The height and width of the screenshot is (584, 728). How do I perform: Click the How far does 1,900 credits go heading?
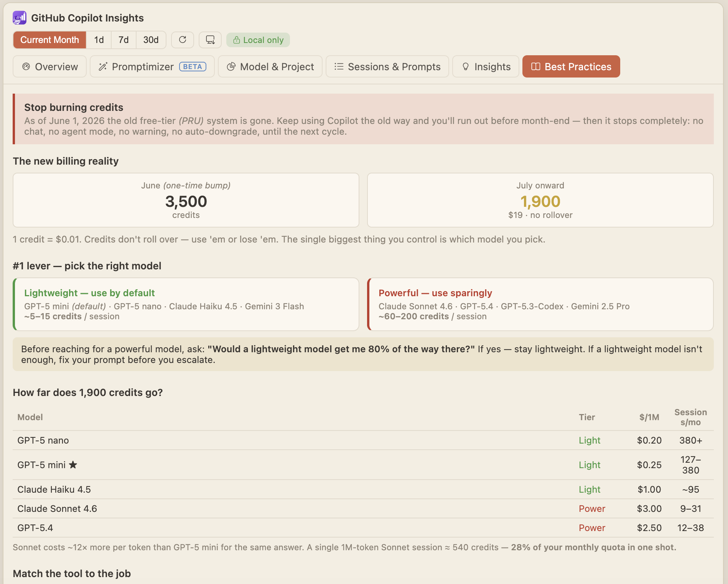88,392
